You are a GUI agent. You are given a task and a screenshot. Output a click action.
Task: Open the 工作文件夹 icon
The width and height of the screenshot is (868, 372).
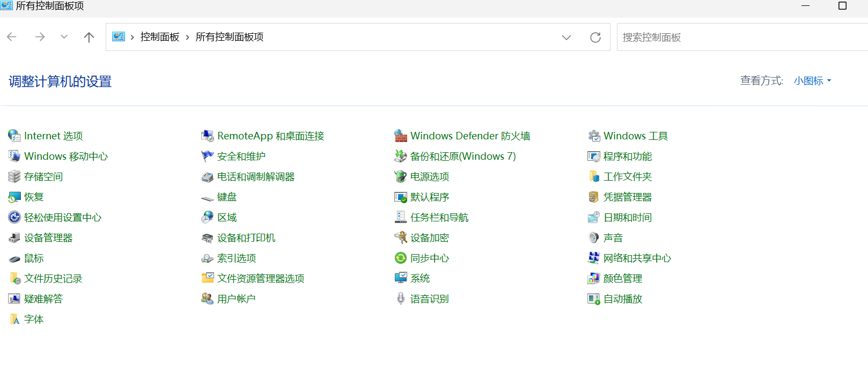594,176
